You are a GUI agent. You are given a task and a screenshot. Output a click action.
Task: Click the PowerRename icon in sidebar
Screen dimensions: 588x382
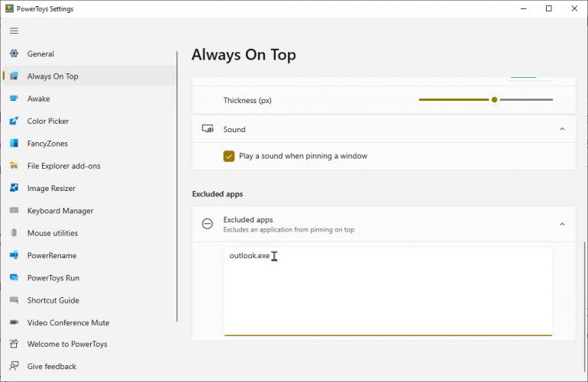click(x=14, y=255)
